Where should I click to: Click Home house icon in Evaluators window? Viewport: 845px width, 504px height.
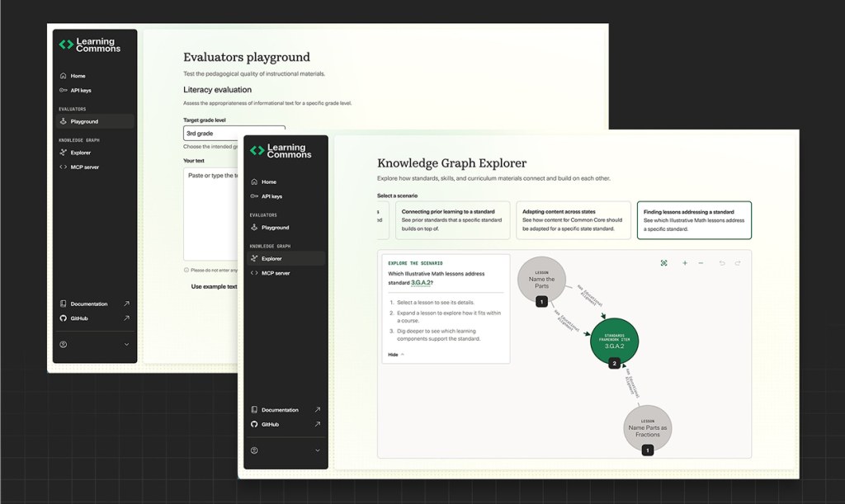(x=63, y=76)
